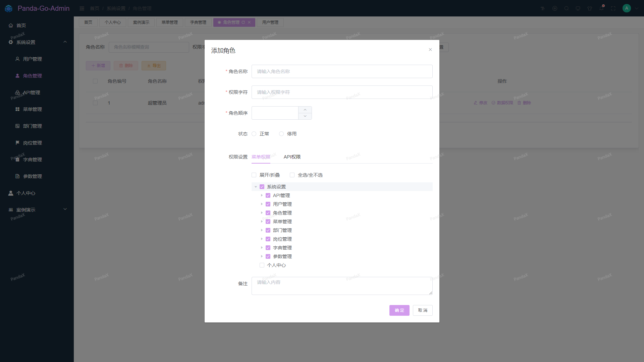Toggle the 展开/折叠 checkbox
Screen dimensions: 644x362
coord(254,175)
